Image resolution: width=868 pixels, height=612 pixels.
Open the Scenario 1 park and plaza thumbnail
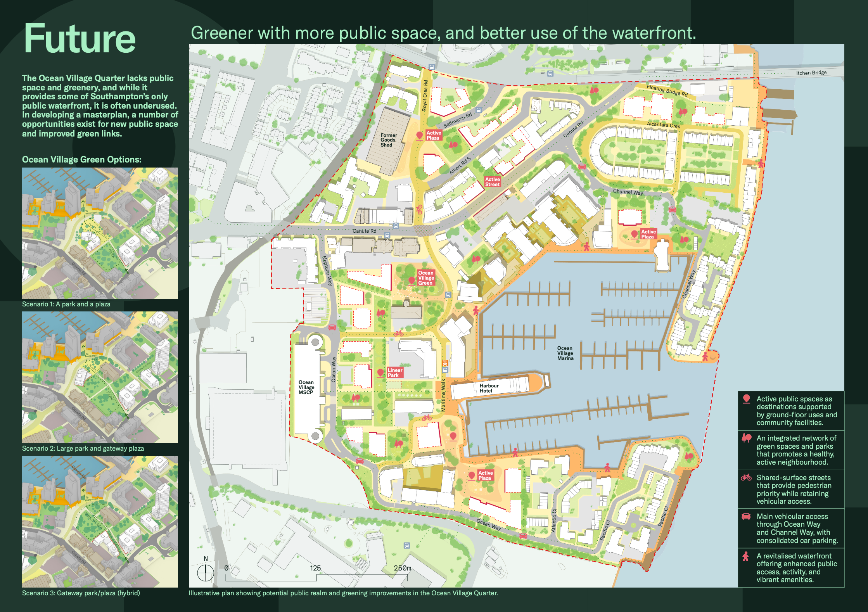(x=100, y=233)
